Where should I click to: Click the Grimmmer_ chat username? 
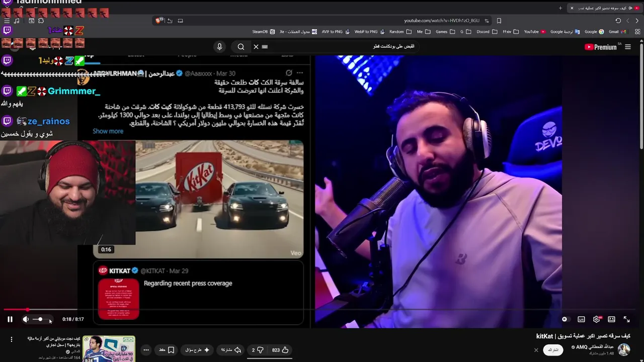[x=73, y=92]
